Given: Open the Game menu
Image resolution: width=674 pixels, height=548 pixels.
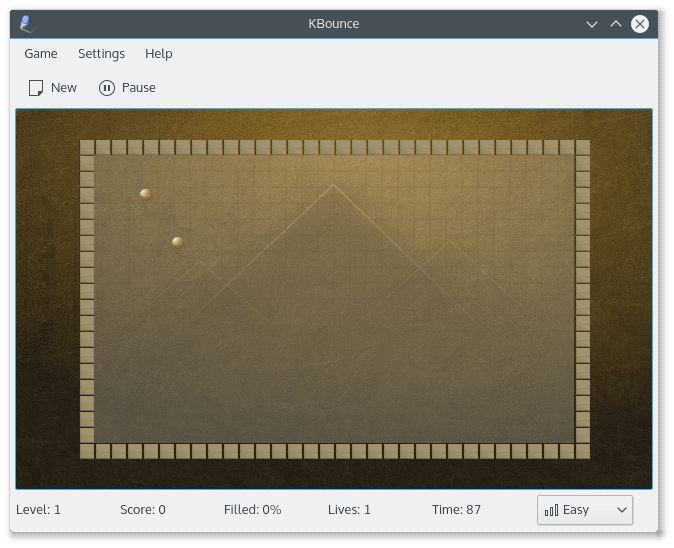Looking at the screenshot, I should click(41, 54).
